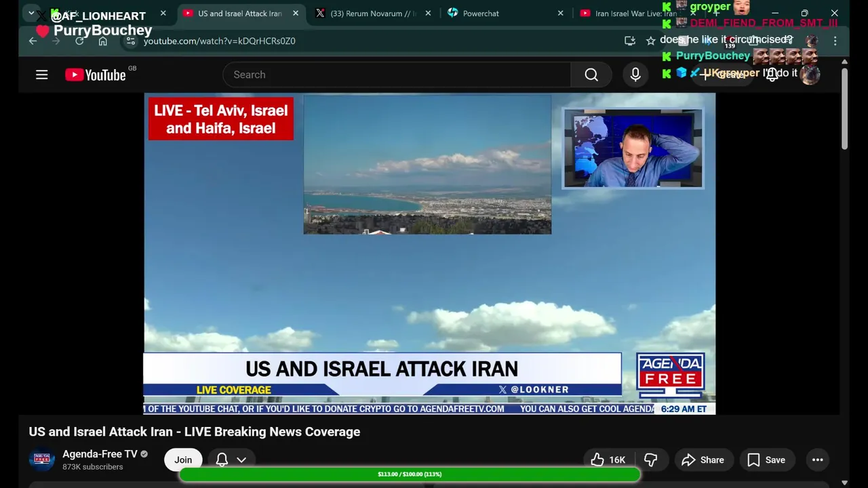Open Agenda-Free TV channel avatar
The width and height of the screenshot is (868, 488).
click(x=41, y=460)
